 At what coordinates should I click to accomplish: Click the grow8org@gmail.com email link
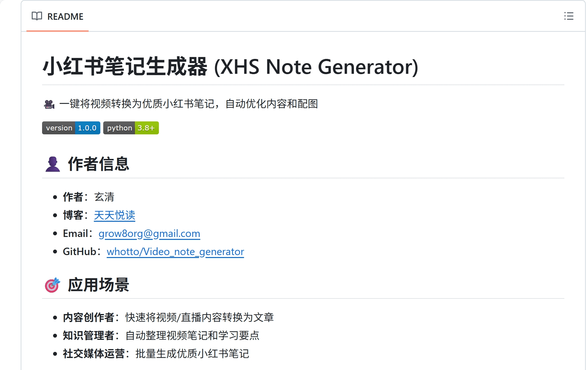[149, 234]
